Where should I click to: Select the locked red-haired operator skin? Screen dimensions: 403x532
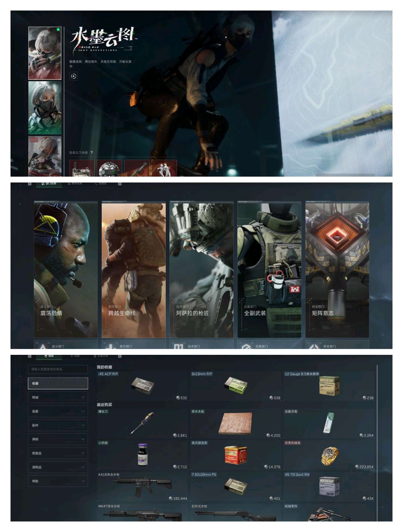[45, 156]
